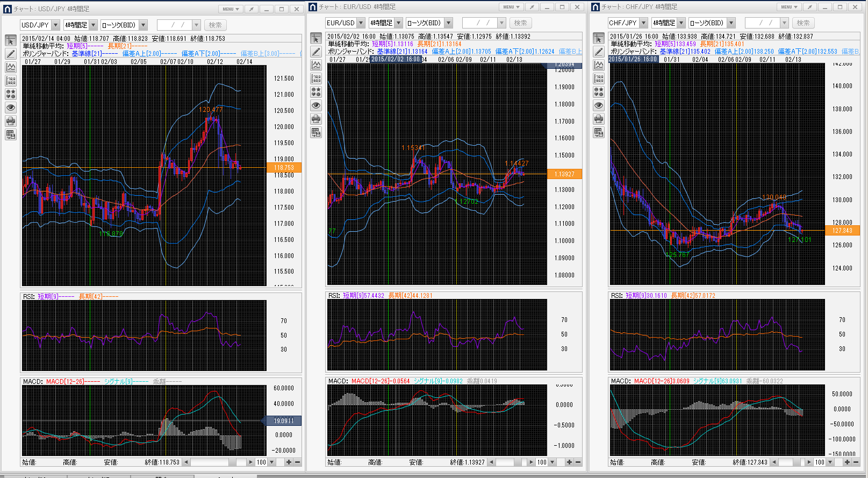The width and height of the screenshot is (868, 478).
Task: Toggle the eye visibility icon in EUR/USD chart
Action: pos(316,105)
